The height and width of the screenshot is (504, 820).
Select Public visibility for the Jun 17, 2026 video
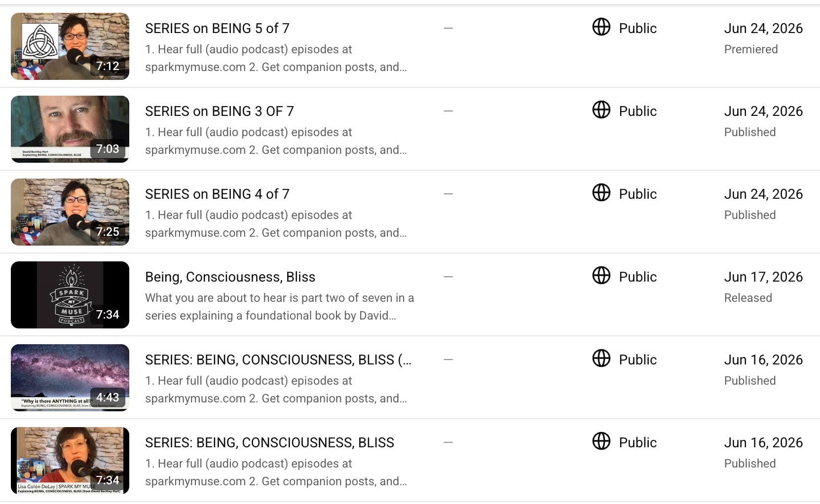(637, 277)
